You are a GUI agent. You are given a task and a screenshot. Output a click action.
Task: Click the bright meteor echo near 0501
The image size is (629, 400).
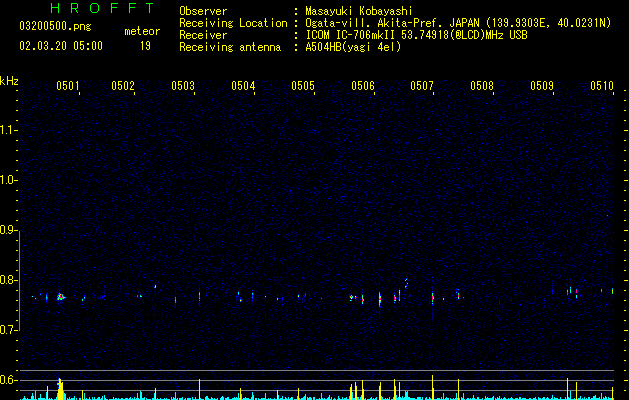pos(61,297)
